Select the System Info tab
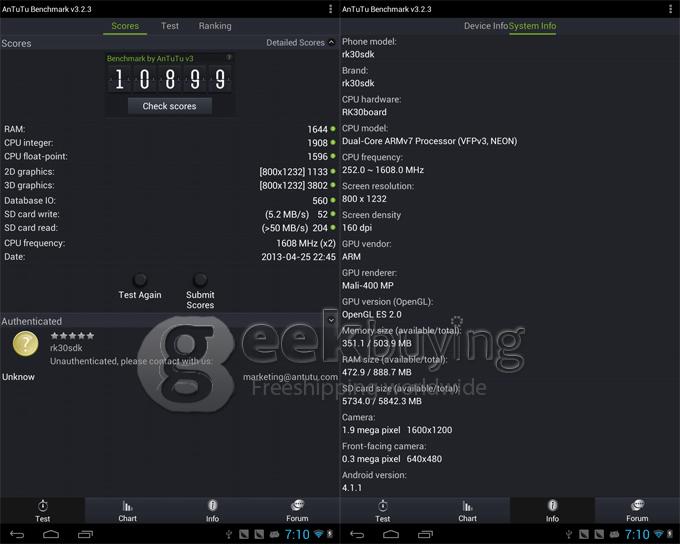Image resolution: width=680 pixels, height=544 pixels. point(533,26)
